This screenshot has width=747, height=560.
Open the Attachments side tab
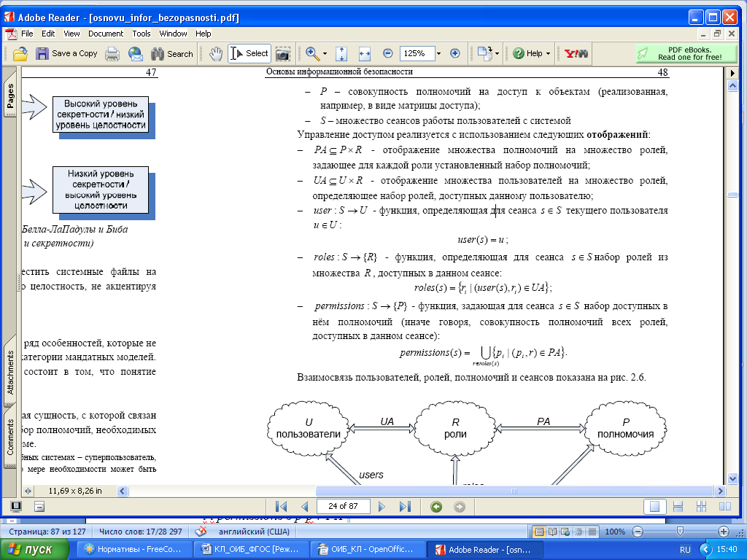[10, 372]
